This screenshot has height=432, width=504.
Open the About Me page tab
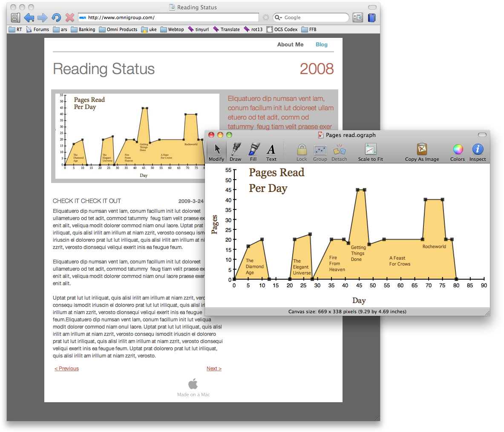(290, 44)
